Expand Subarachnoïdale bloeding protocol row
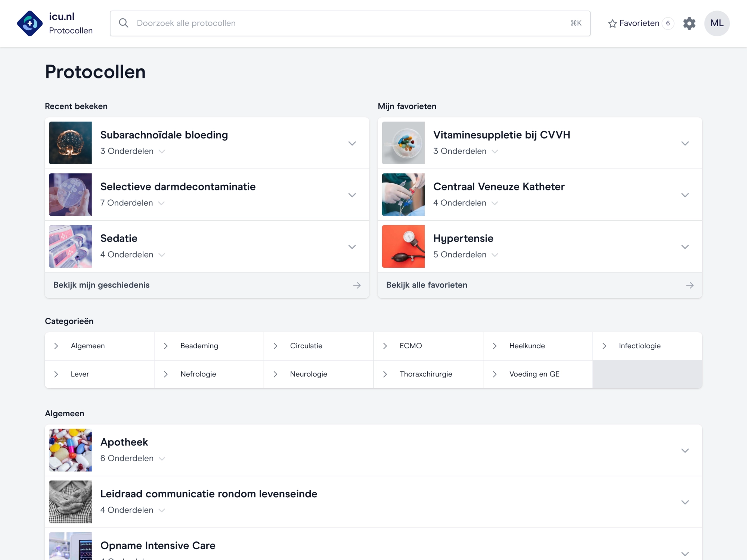The image size is (747, 560). tap(352, 143)
